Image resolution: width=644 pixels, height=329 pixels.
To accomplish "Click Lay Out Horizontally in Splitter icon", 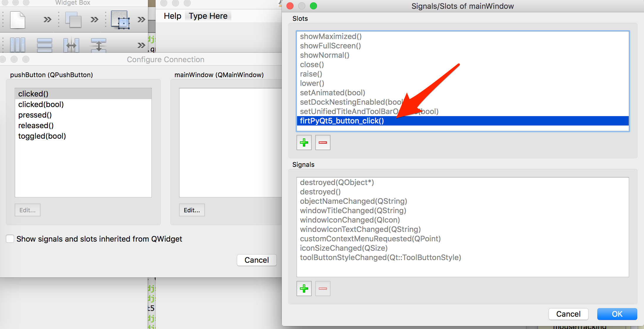I will point(71,45).
